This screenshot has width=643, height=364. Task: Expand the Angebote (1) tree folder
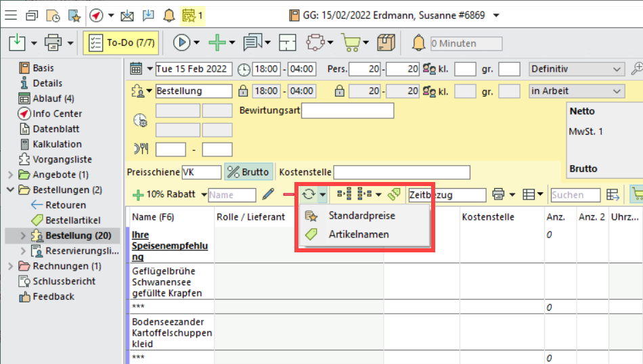(10, 175)
